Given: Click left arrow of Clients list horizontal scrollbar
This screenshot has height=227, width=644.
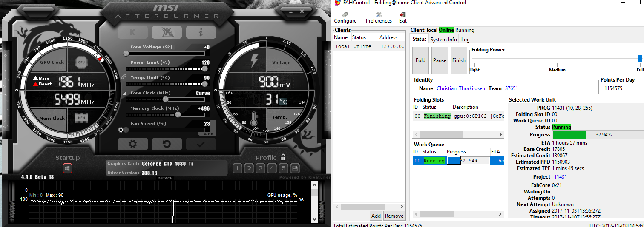Looking at the screenshot, I should 336,207.
